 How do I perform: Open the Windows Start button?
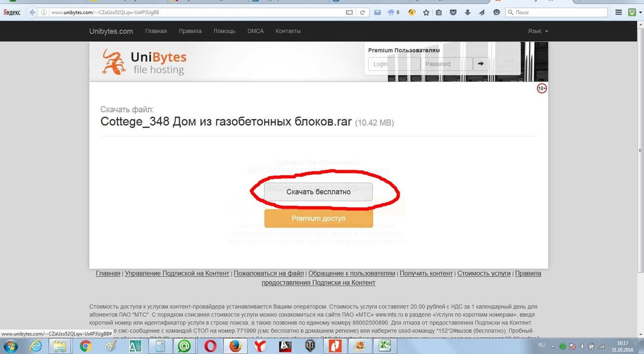pos(11,346)
